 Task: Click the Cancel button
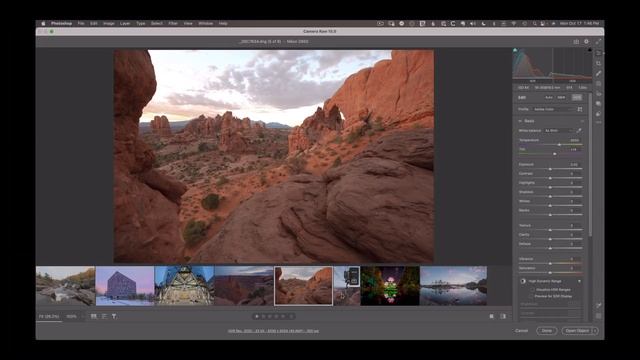click(x=521, y=331)
